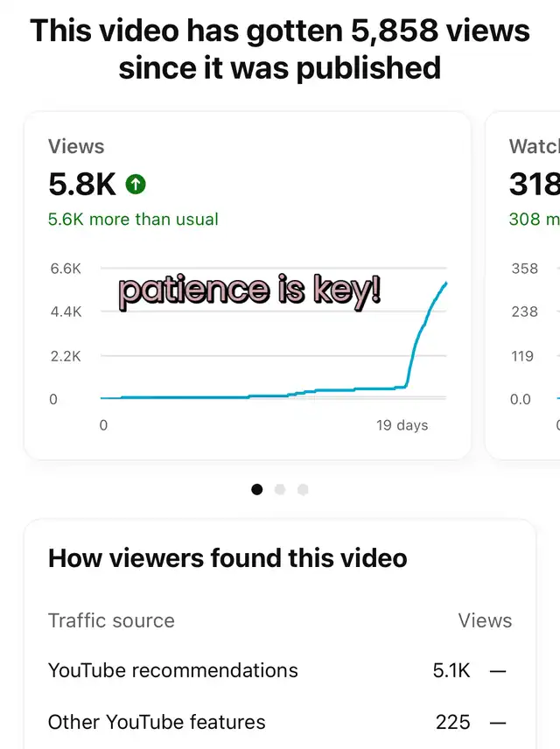The width and height of the screenshot is (560, 749).
Task: Jump to the third carousel page dot
Action: tap(303, 490)
